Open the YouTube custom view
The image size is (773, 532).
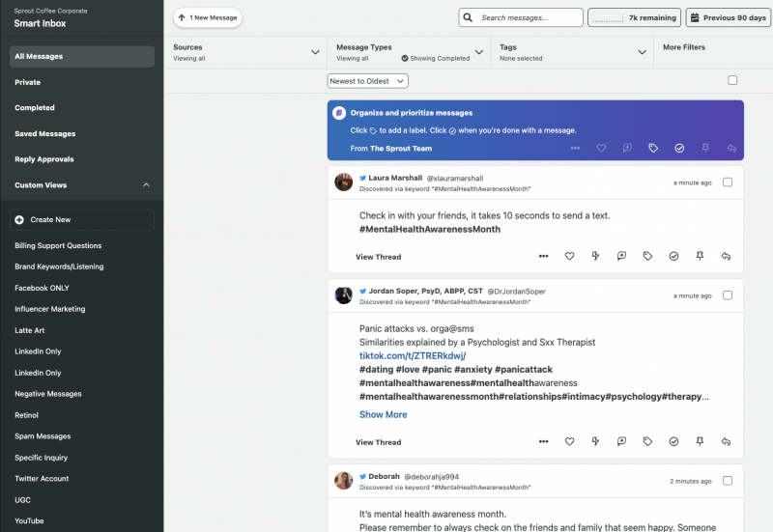click(x=29, y=520)
